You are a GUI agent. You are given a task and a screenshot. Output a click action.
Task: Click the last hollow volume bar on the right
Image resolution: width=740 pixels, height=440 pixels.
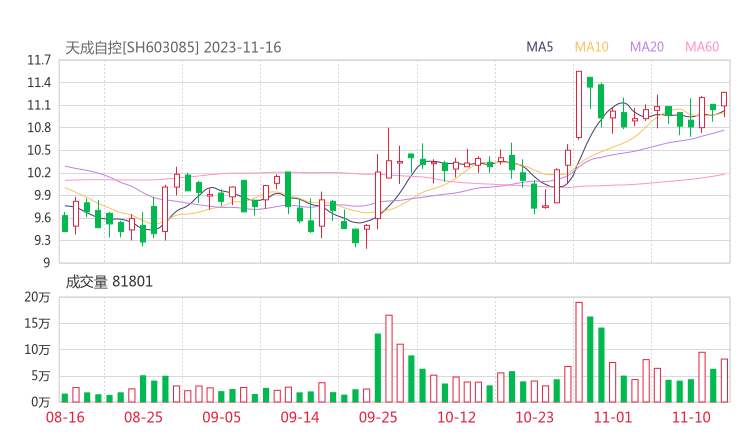tap(724, 381)
